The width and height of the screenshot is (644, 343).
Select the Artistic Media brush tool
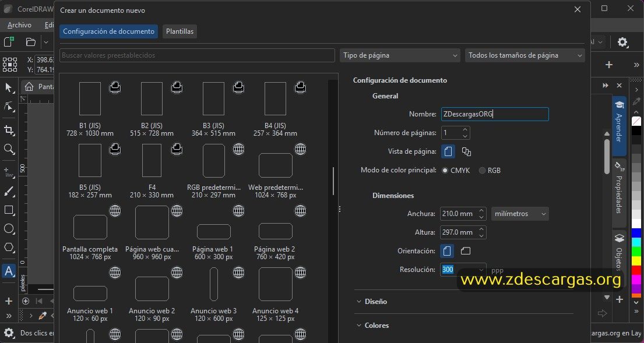(9, 192)
